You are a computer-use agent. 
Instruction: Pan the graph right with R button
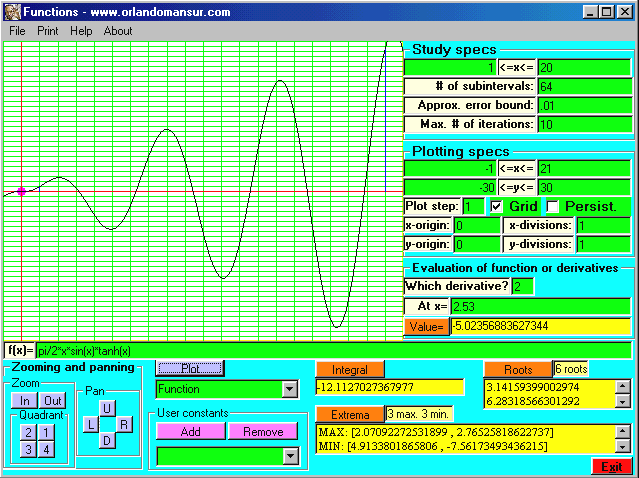pos(124,424)
